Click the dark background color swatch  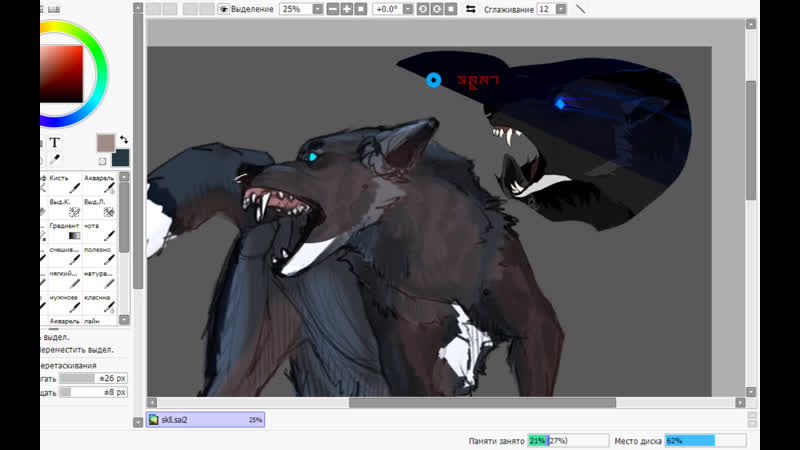pos(122,158)
